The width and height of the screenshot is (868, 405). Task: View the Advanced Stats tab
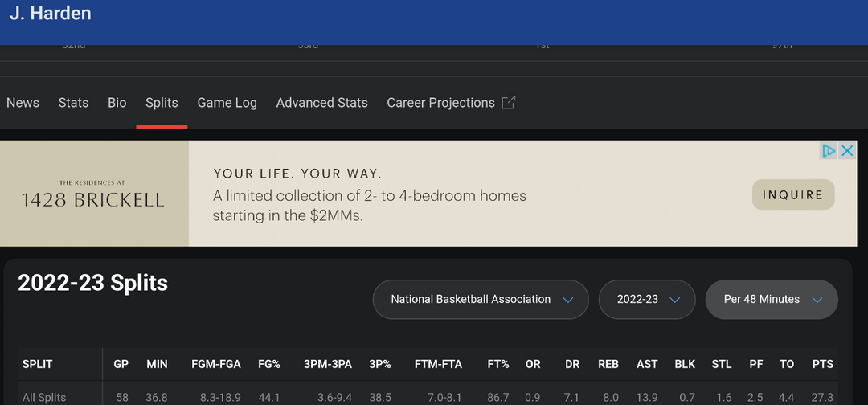coord(321,103)
